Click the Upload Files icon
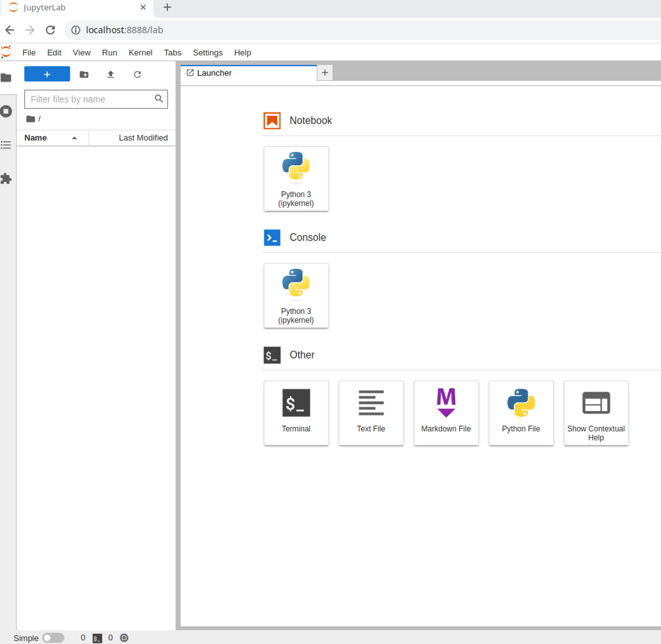Image resolution: width=661 pixels, height=644 pixels. pos(111,74)
